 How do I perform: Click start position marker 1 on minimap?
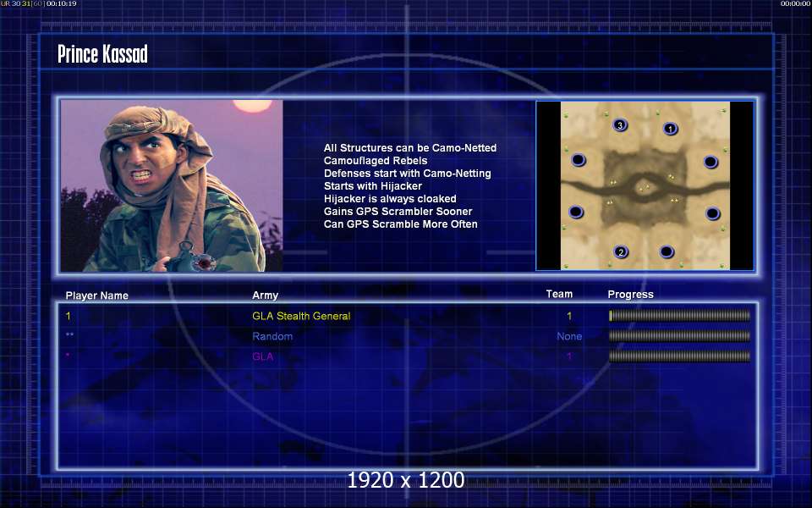click(x=670, y=128)
